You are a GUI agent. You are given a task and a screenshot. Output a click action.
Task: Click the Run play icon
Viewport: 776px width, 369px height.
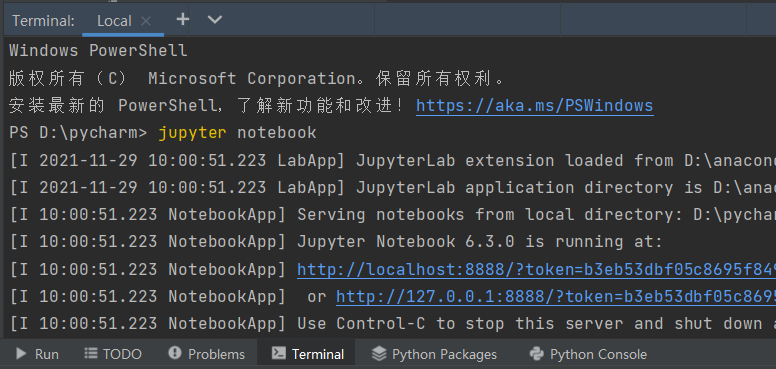pyautogui.click(x=21, y=353)
